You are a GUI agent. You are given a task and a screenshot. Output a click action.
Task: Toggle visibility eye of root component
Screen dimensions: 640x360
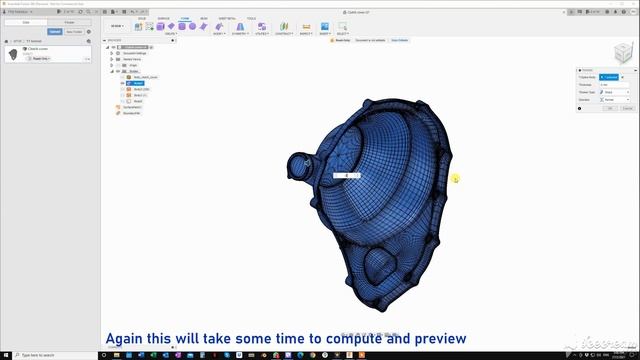click(113, 47)
